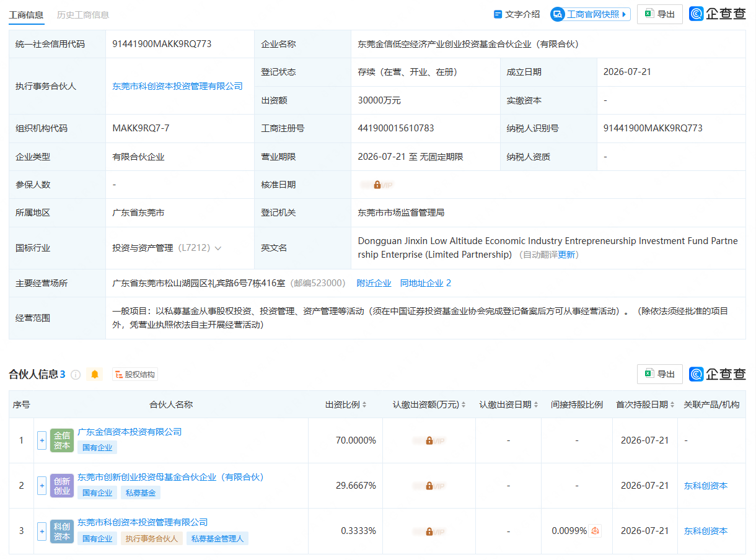
Task: Open 工商官网快照 official snapshot button
Action: [x=590, y=14]
